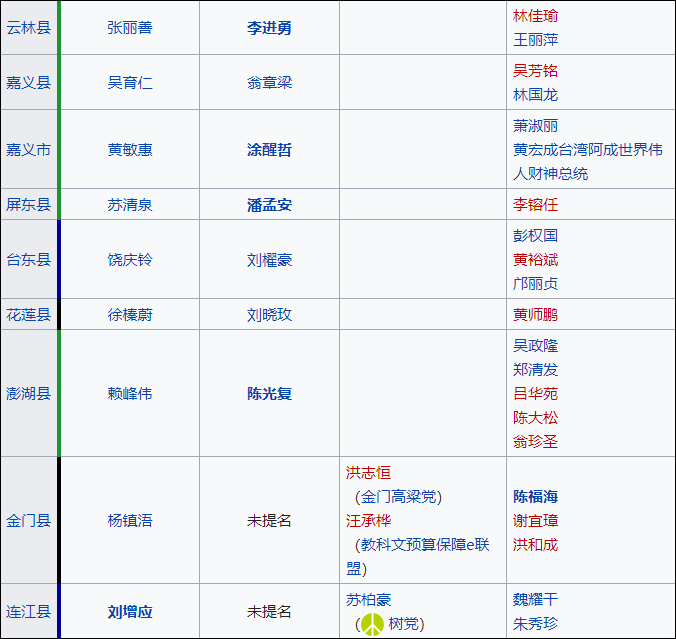Open the 吴政隆 link

coord(535,345)
